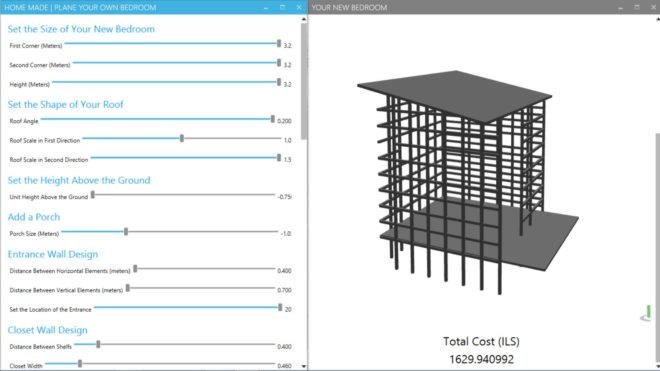Click the roof plane of the 3D model
Image resolution: width=660 pixels, height=371 pixels.
pyautogui.click(x=455, y=96)
